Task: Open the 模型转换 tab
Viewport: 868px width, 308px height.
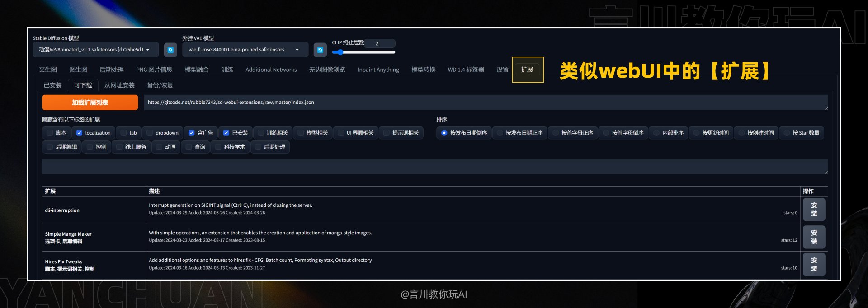Action: click(424, 70)
